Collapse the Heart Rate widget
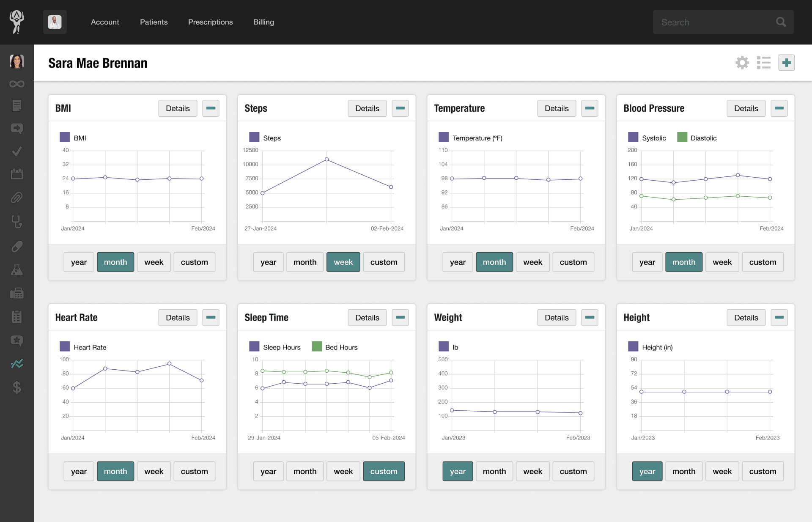This screenshot has width=812, height=522. point(211,317)
